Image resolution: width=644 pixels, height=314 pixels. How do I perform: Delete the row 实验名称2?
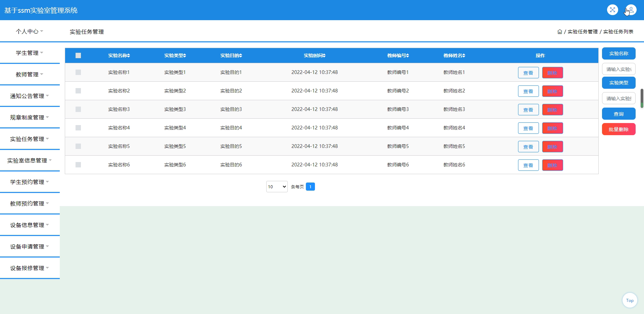552,91
